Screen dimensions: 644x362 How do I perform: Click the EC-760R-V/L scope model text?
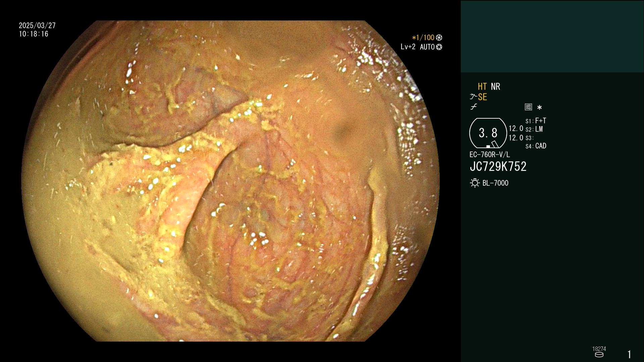pyautogui.click(x=489, y=155)
